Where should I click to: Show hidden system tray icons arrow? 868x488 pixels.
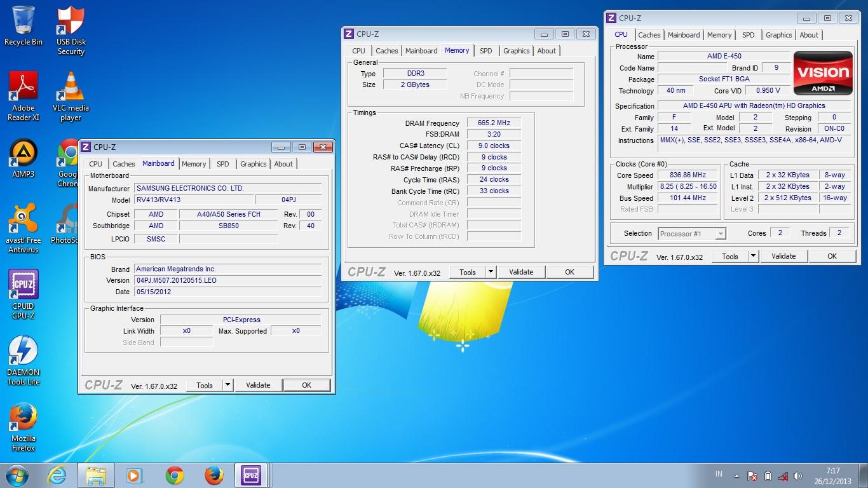(x=737, y=475)
